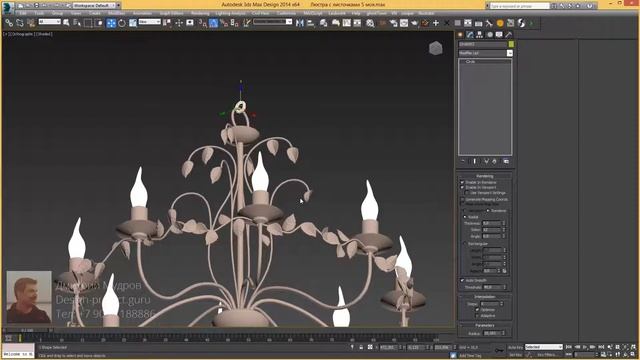
Task: Click Go to End playback button
Action: [601, 347]
